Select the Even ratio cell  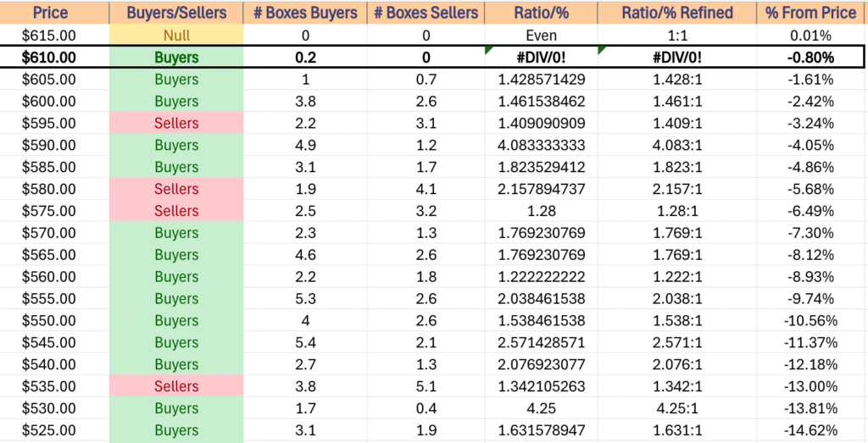click(x=541, y=36)
